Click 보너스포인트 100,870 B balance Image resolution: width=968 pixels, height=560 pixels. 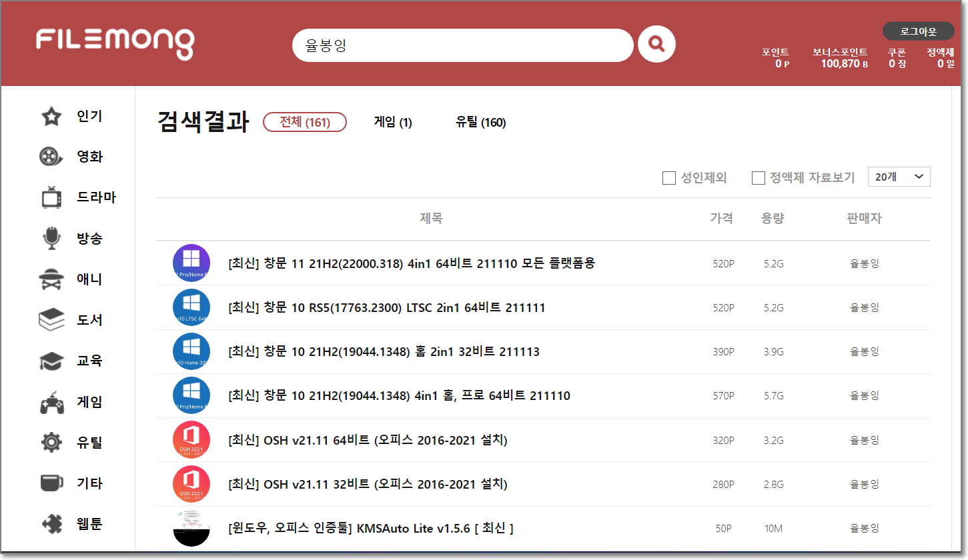click(840, 58)
